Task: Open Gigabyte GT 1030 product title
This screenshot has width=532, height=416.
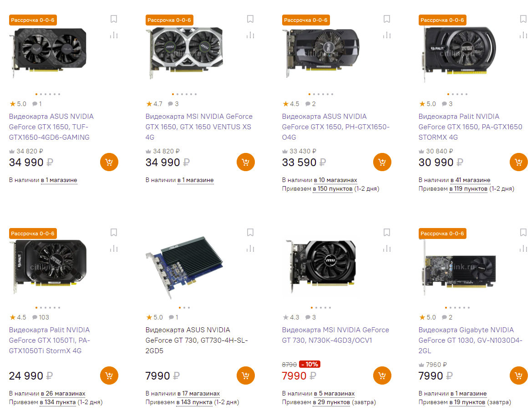Action: click(x=470, y=340)
